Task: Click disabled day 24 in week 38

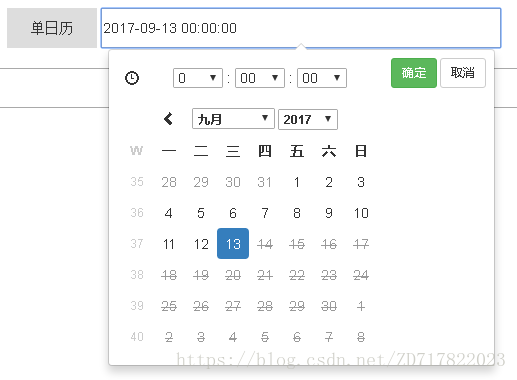Action: click(361, 275)
